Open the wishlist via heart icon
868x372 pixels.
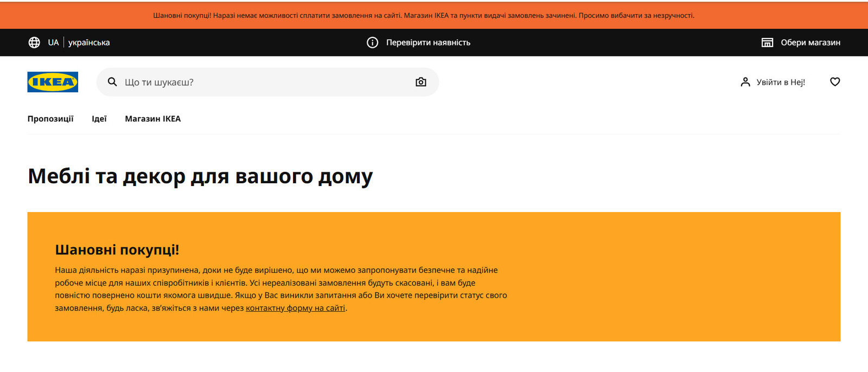tap(835, 82)
